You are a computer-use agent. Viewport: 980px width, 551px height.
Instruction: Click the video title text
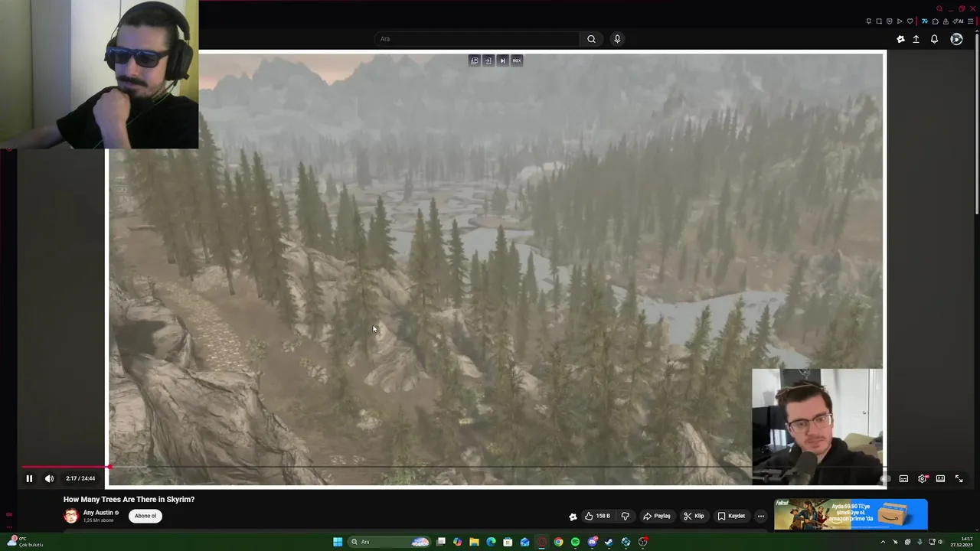129,499
